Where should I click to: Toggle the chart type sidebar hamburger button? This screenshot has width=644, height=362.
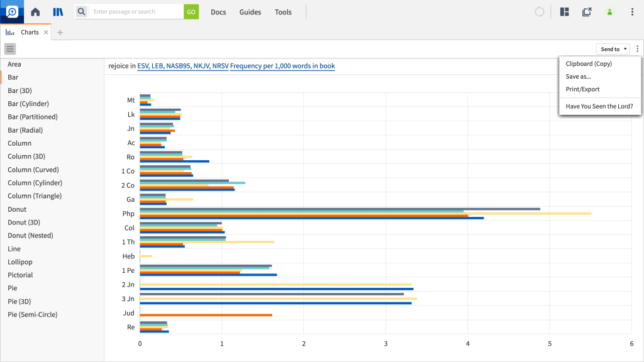click(x=10, y=49)
